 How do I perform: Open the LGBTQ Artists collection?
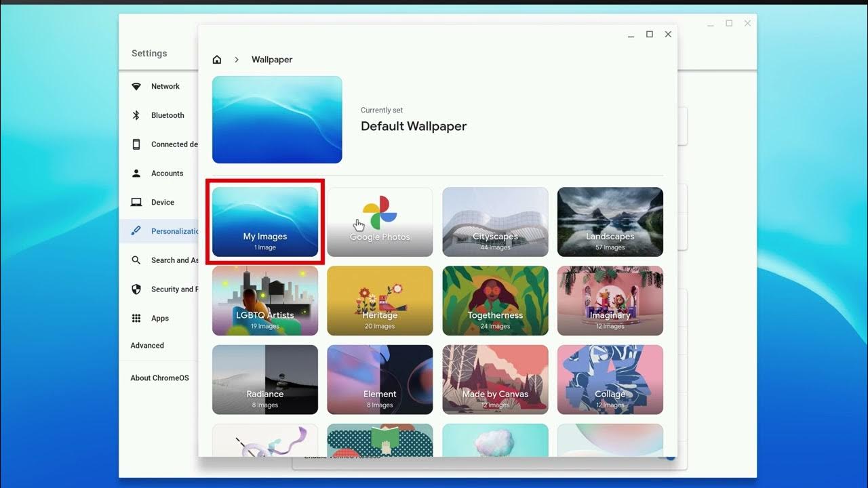click(265, 301)
